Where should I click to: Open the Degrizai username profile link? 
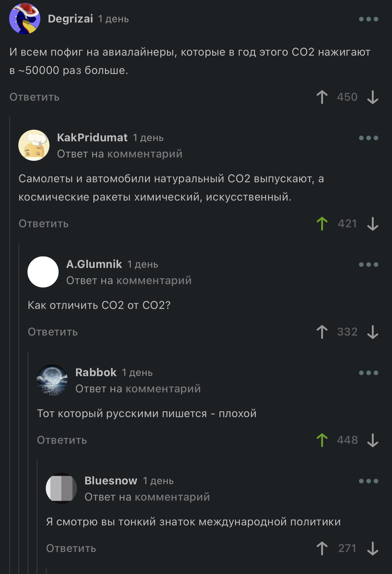click(x=71, y=19)
